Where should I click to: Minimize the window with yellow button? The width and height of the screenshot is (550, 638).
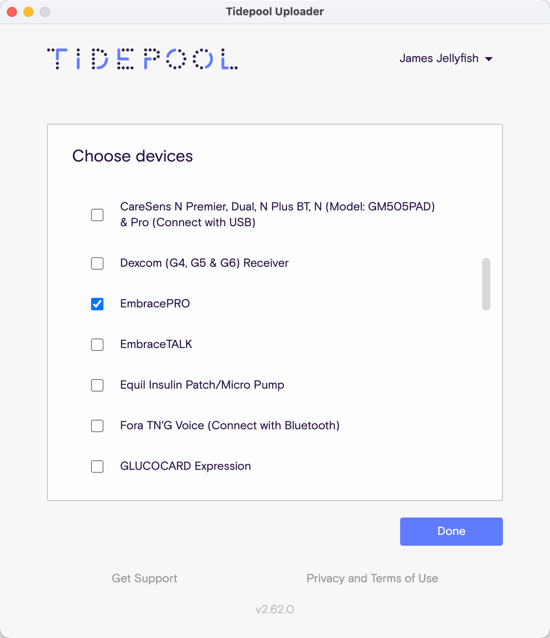[28, 12]
